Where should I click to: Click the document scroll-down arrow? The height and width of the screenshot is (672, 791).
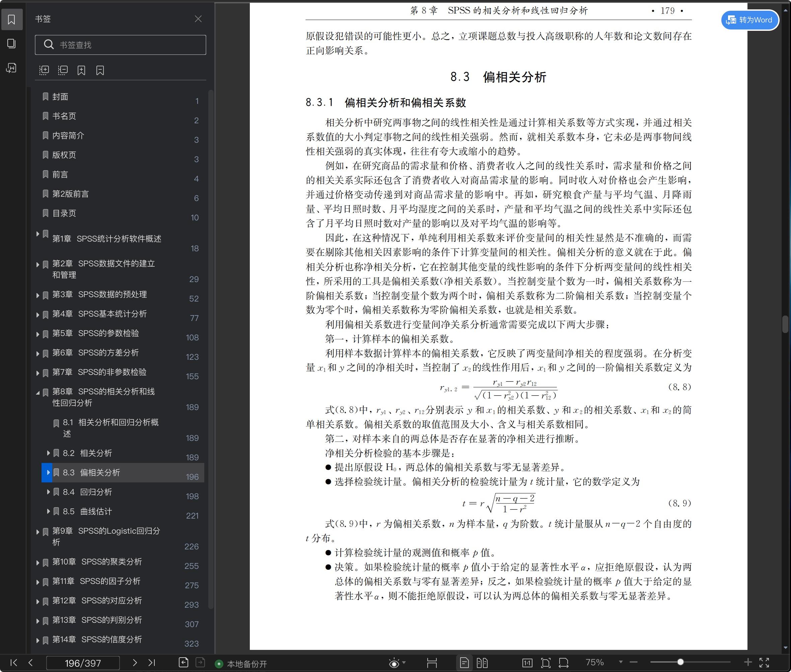[x=786, y=648]
